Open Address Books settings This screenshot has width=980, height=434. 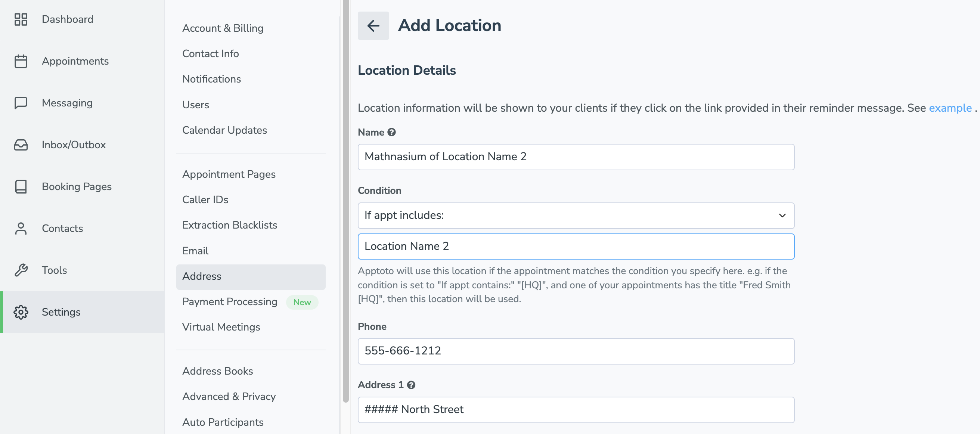pyautogui.click(x=218, y=371)
